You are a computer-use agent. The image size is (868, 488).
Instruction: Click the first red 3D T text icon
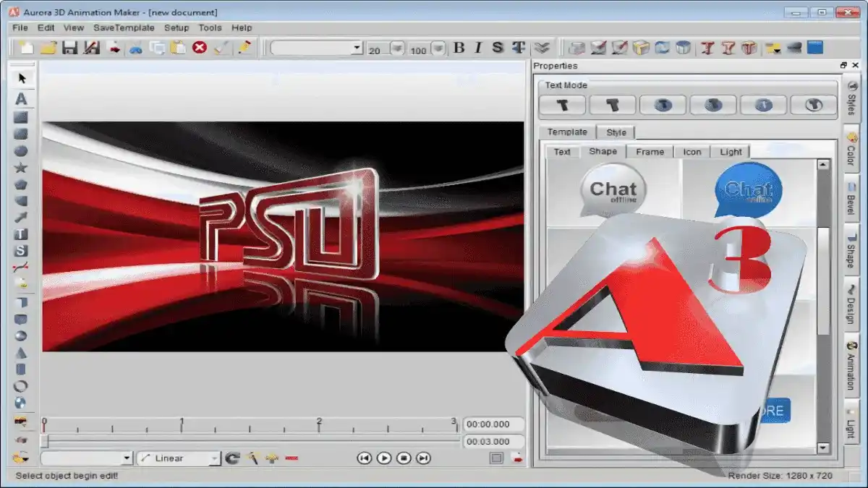pyautogui.click(x=707, y=48)
